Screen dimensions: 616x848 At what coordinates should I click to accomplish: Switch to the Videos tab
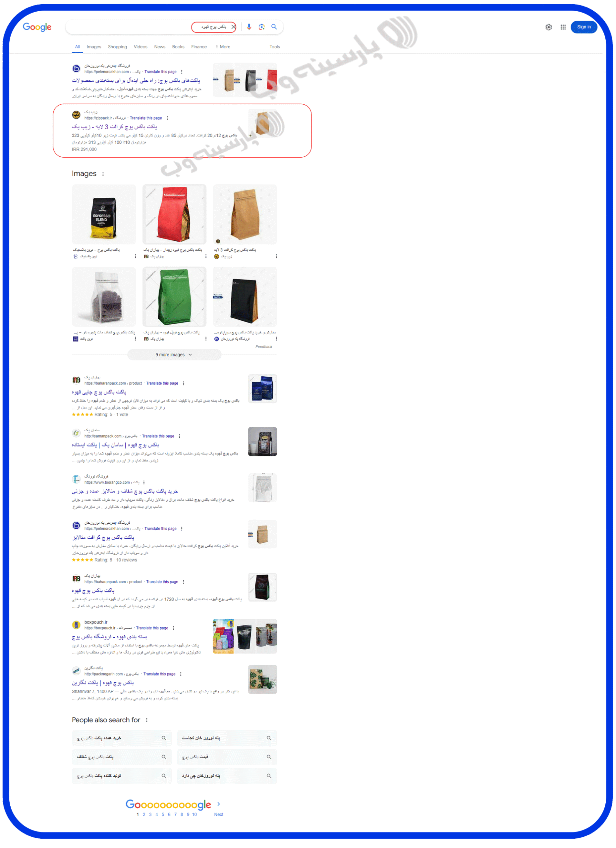140,47
